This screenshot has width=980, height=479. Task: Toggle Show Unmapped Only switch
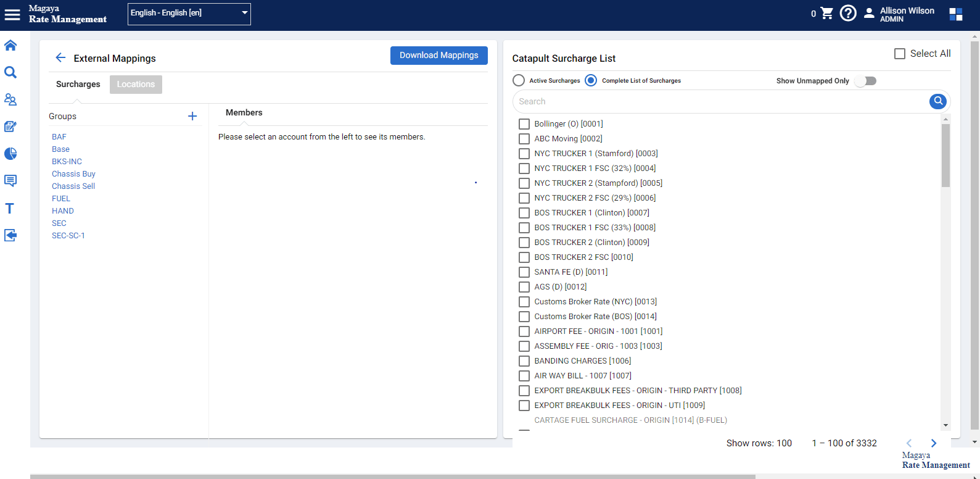pos(865,81)
